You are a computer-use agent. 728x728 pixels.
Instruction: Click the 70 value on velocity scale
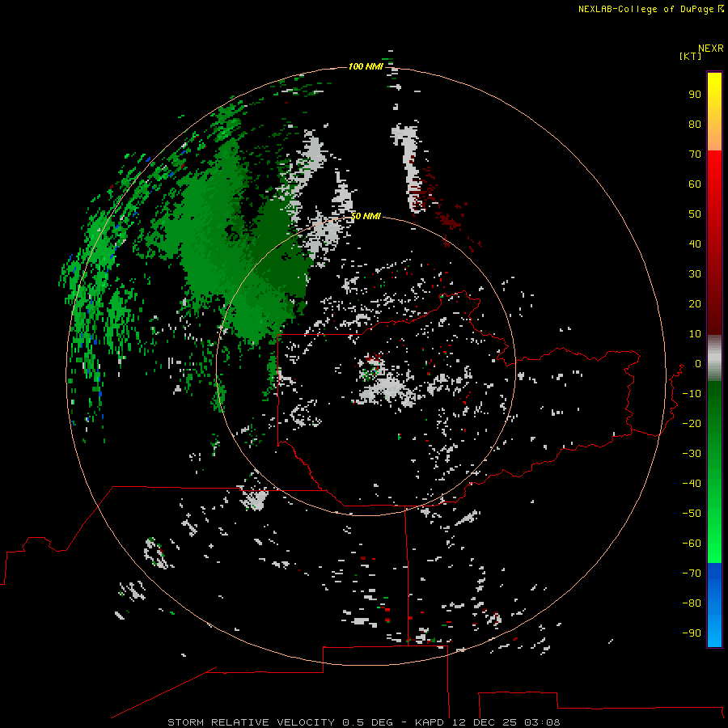(x=695, y=154)
